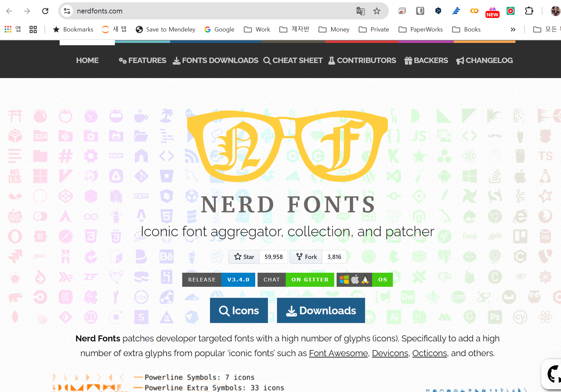Open the Books bookmarks folder

(x=466, y=29)
